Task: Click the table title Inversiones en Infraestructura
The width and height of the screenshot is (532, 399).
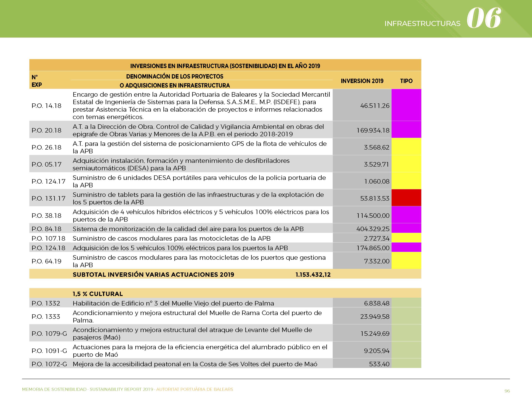Action: pos(225,66)
